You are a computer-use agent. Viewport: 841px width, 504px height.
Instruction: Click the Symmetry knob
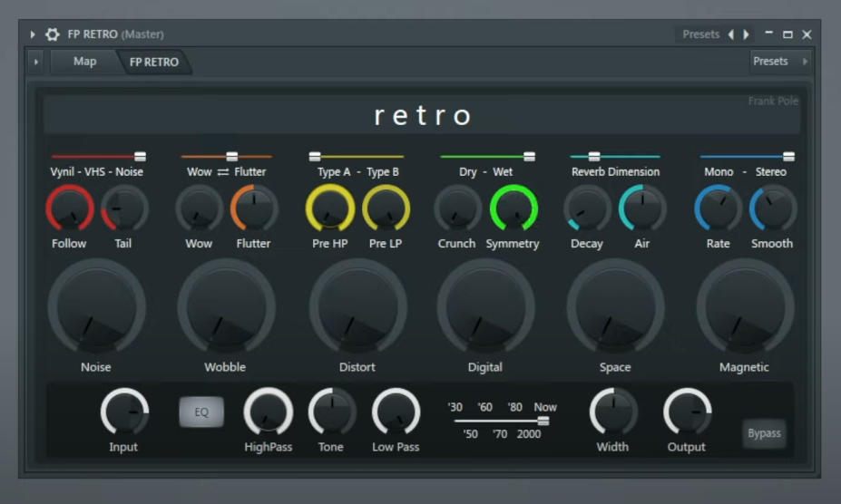[x=513, y=208]
